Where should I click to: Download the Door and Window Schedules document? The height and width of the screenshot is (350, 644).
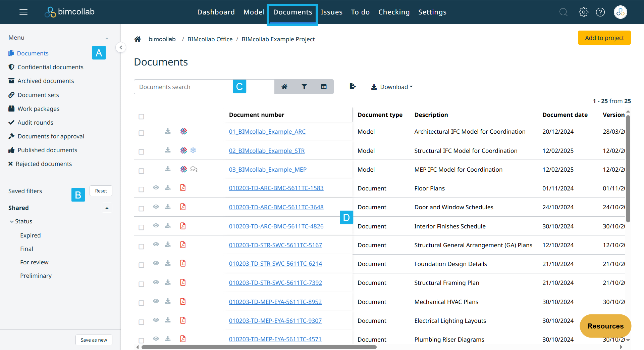point(168,207)
